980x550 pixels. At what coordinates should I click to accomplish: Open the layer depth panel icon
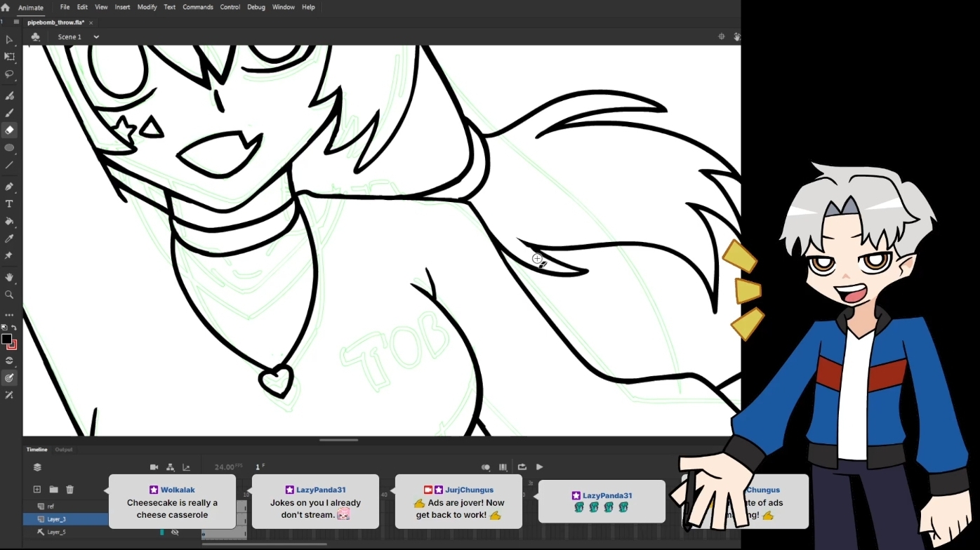click(x=187, y=467)
